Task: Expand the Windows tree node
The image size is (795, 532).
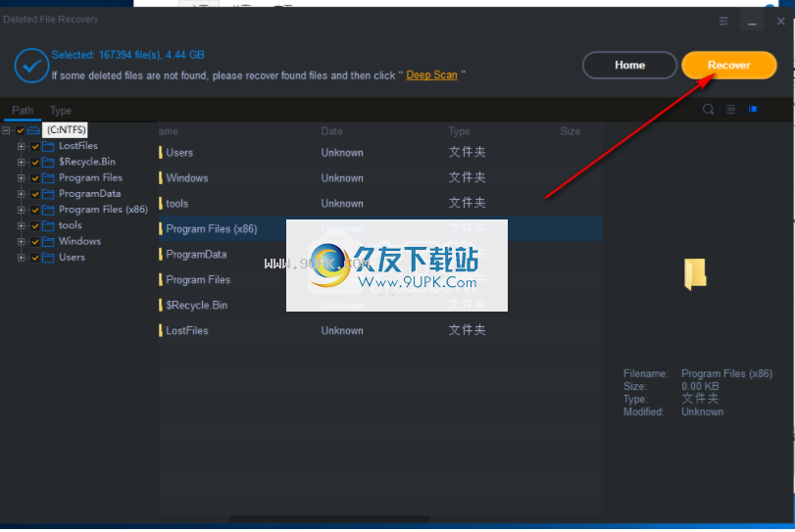Action: pyautogui.click(x=21, y=242)
